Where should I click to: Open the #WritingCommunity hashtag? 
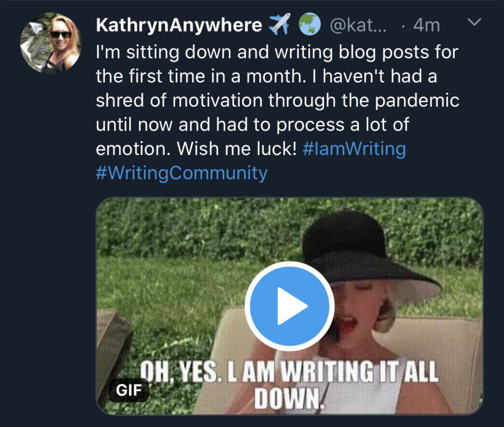tap(183, 173)
